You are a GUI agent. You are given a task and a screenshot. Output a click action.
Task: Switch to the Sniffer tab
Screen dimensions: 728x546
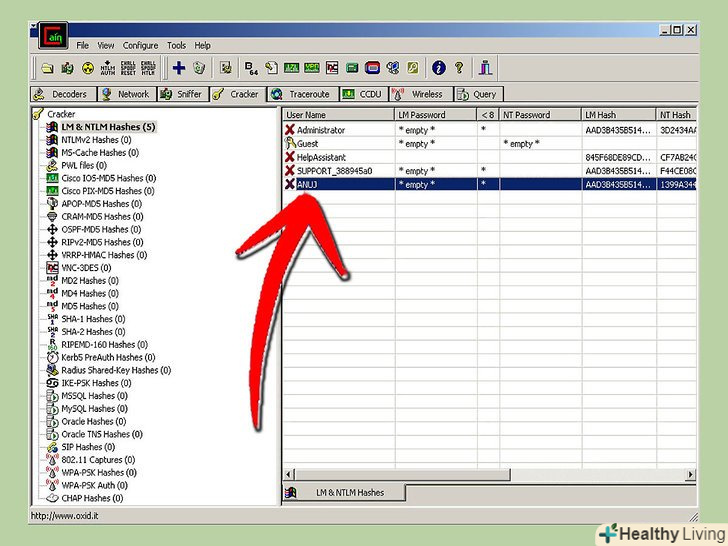click(181, 94)
